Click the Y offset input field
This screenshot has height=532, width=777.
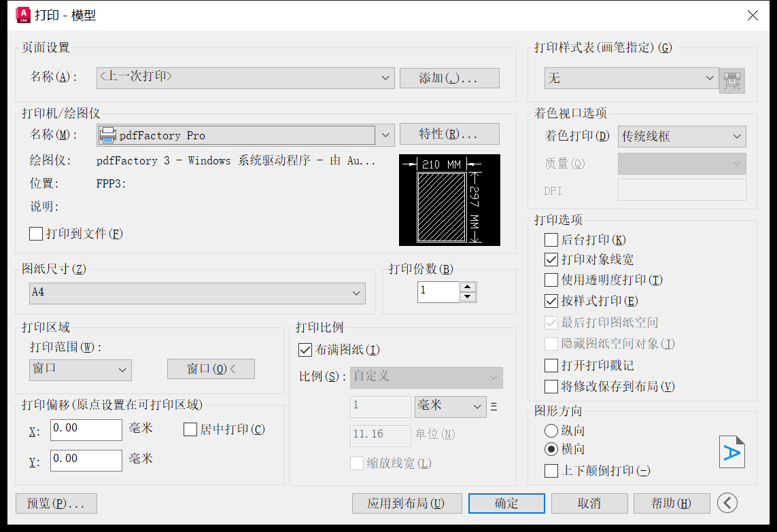coord(86,461)
